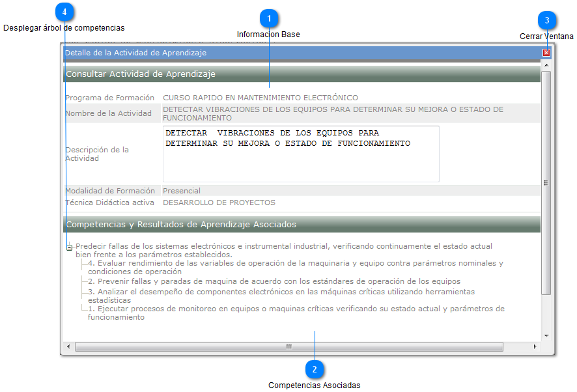Viewport: 577px width, 392px height.
Task: Click the Nombre de la Actividad value text
Action: (x=333, y=113)
